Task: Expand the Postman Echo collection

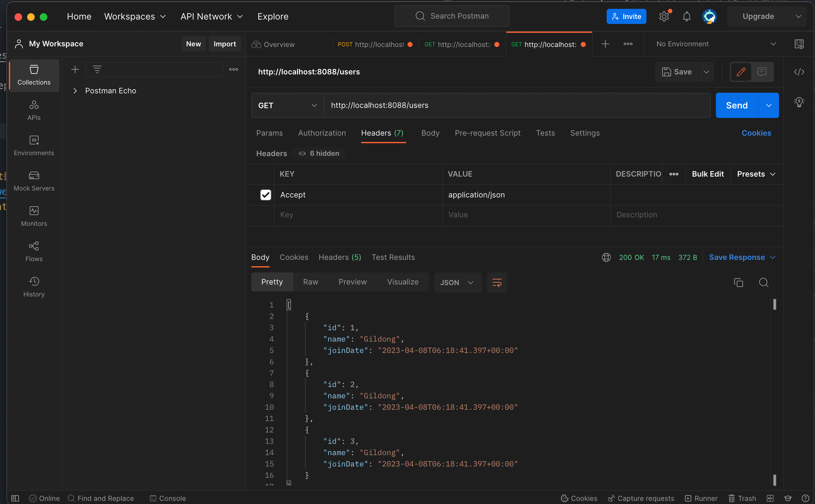Action: [x=75, y=90]
